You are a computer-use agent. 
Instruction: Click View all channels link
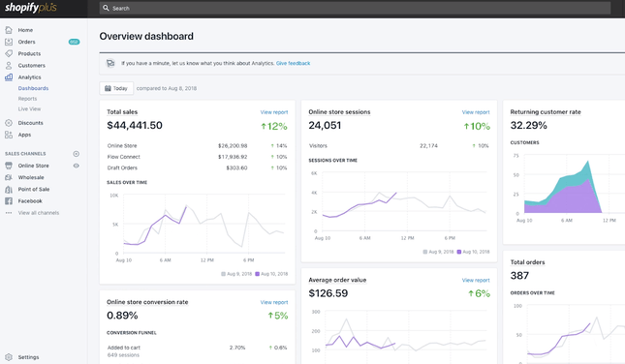38,213
